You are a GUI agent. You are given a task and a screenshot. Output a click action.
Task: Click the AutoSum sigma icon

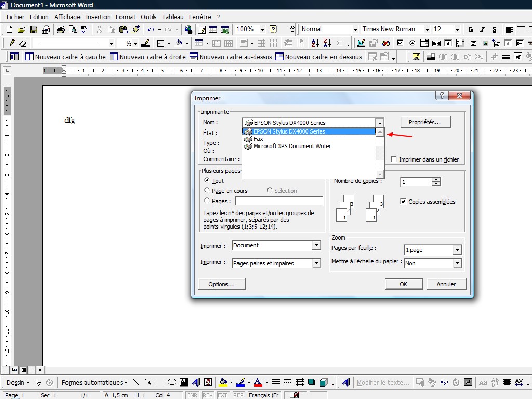[339, 43]
